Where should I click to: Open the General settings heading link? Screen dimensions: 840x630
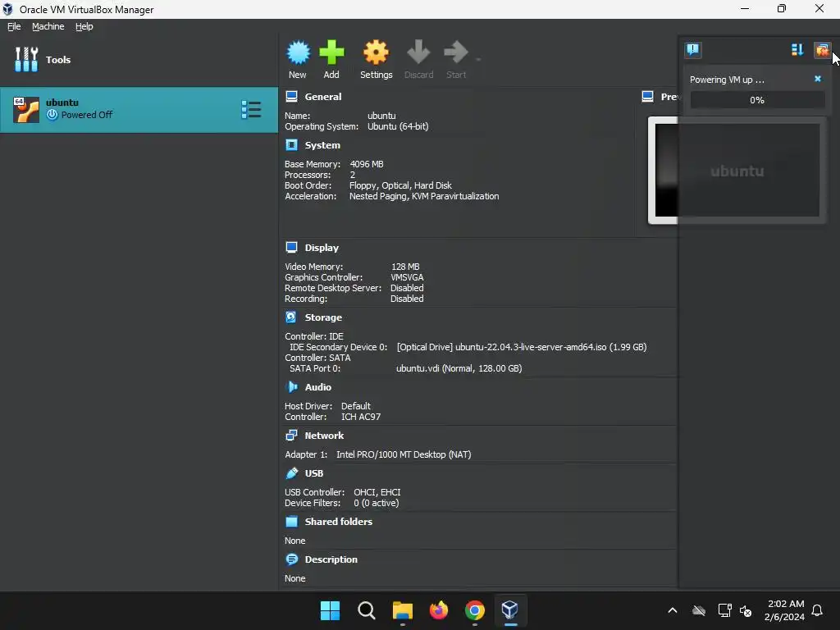point(323,97)
